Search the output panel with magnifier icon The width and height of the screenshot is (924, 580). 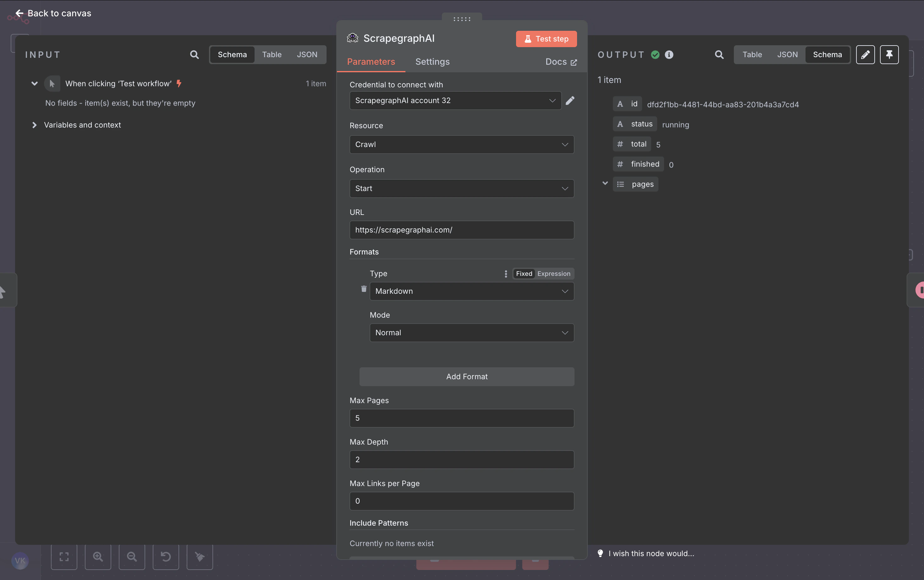[719, 54]
